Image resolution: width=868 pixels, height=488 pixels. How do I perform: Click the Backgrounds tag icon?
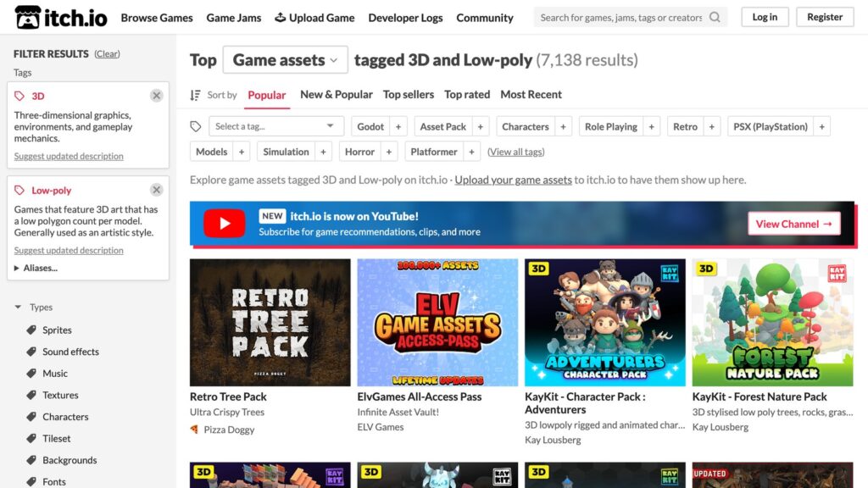pos(31,460)
